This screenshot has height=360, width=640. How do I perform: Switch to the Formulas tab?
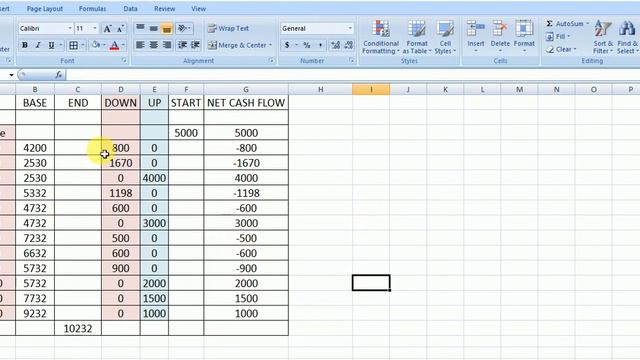click(92, 9)
